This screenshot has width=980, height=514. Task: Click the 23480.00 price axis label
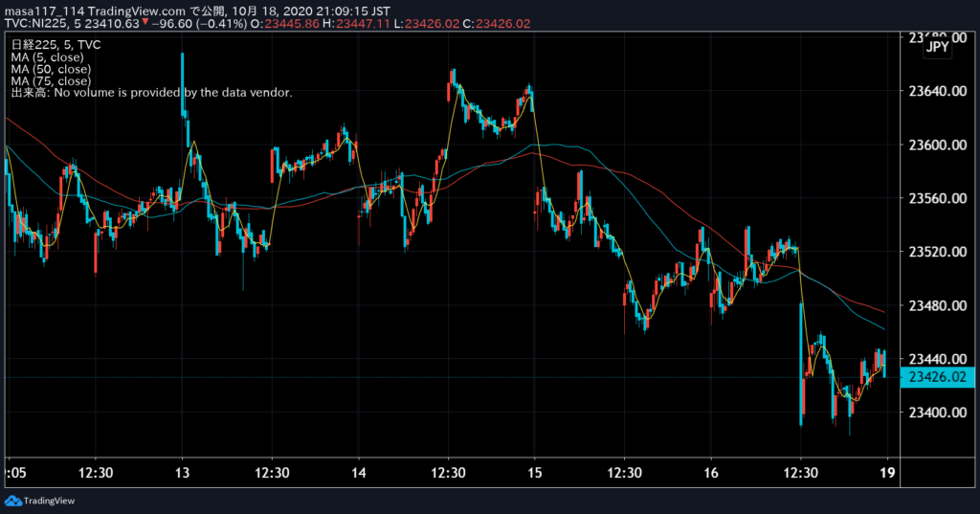pyautogui.click(x=938, y=305)
